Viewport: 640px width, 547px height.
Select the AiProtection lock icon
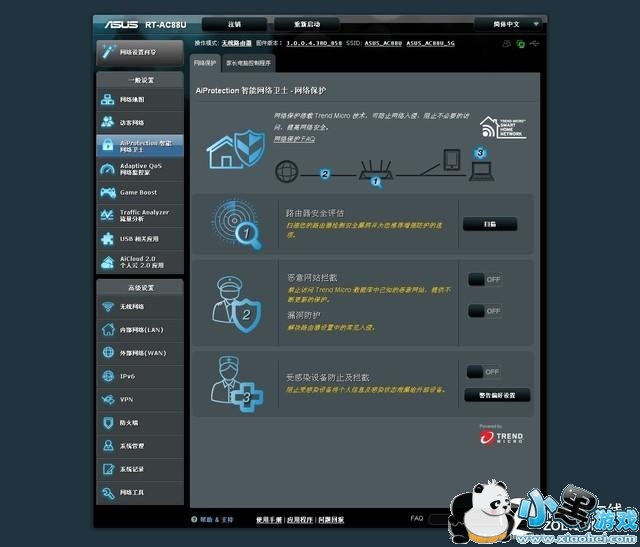tap(108, 145)
